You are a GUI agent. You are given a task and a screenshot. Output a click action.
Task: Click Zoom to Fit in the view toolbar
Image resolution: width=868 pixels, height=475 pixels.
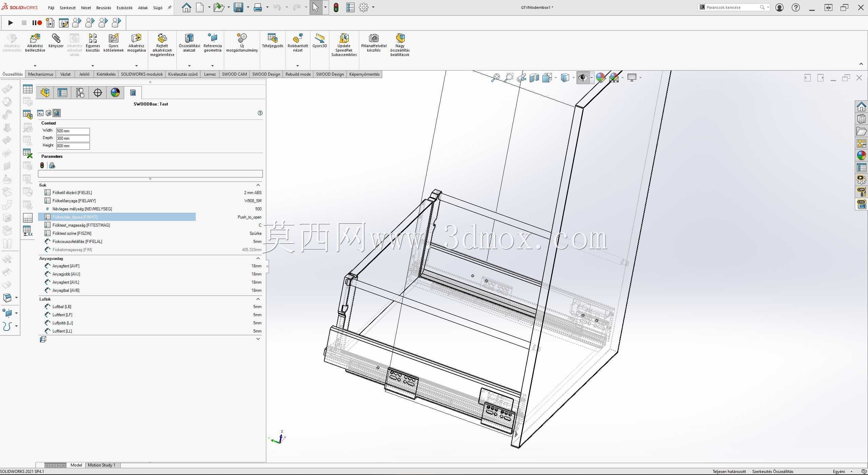pyautogui.click(x=496, y=78)
